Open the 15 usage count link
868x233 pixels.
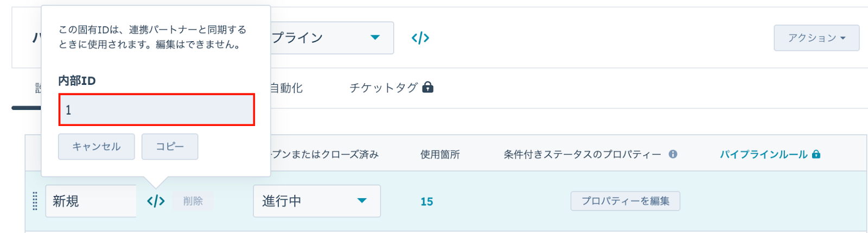tap(427, 201)
